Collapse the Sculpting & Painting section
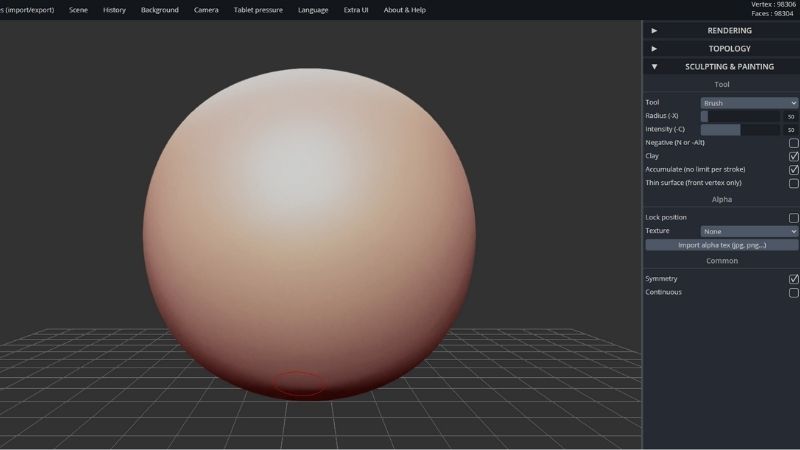 [654, 66]
